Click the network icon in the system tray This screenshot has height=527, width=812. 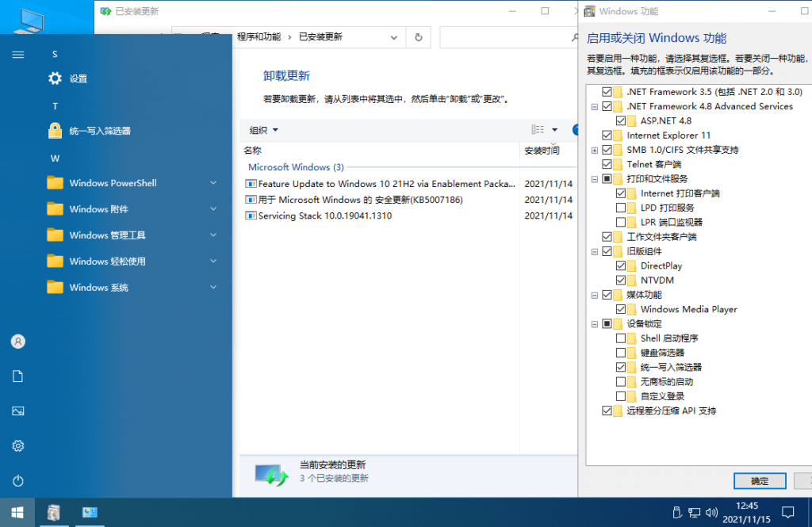point(694,512)
